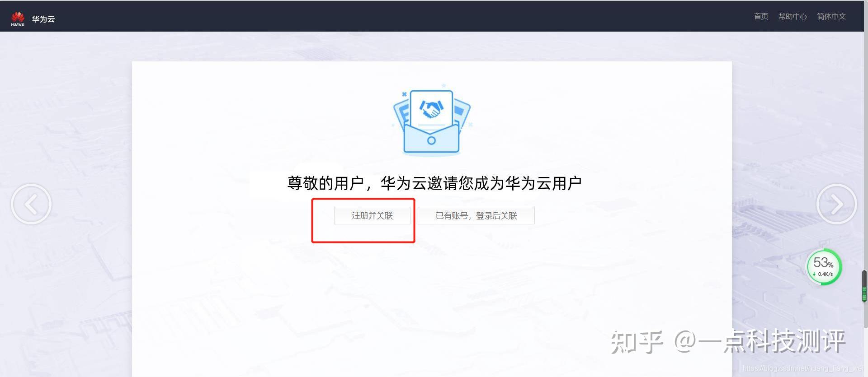Click the 华为云 brand text
Image resolution: width=868 pixels, height=377 pixels.
43,19
